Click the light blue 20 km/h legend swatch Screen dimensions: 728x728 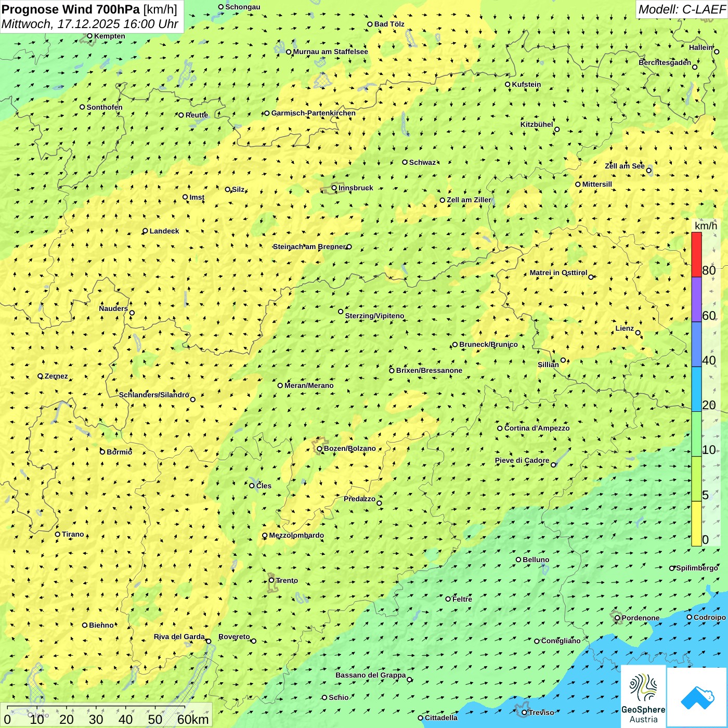pyautogui.click(x=696, y=389)
